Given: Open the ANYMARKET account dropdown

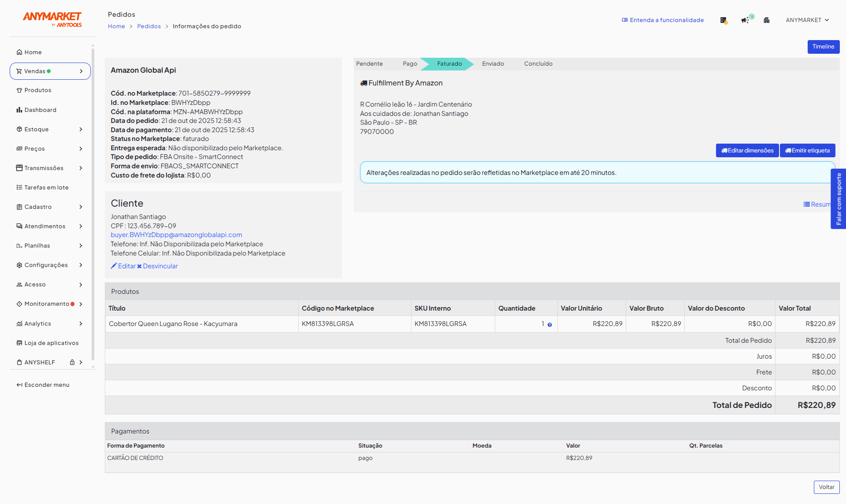Looking at the screenshot, I should click(807, 20).
